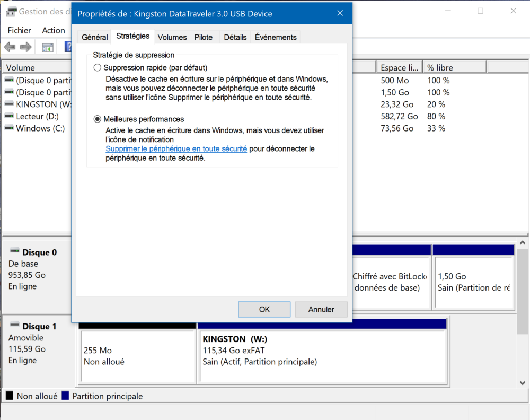Image resolution: width=530 pixels, height=420 pixels.
Task: Click the show/hide console tree icon
Action: coord(48,47)
